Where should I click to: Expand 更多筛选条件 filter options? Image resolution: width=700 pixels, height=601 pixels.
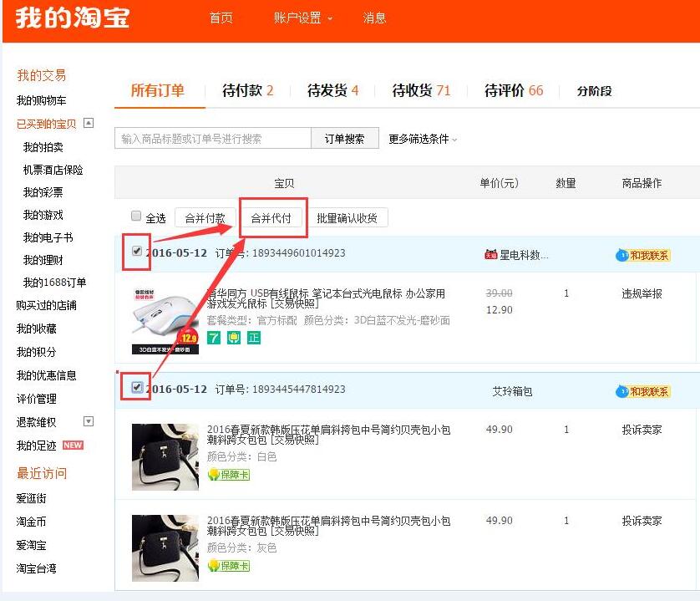[423, 140]
